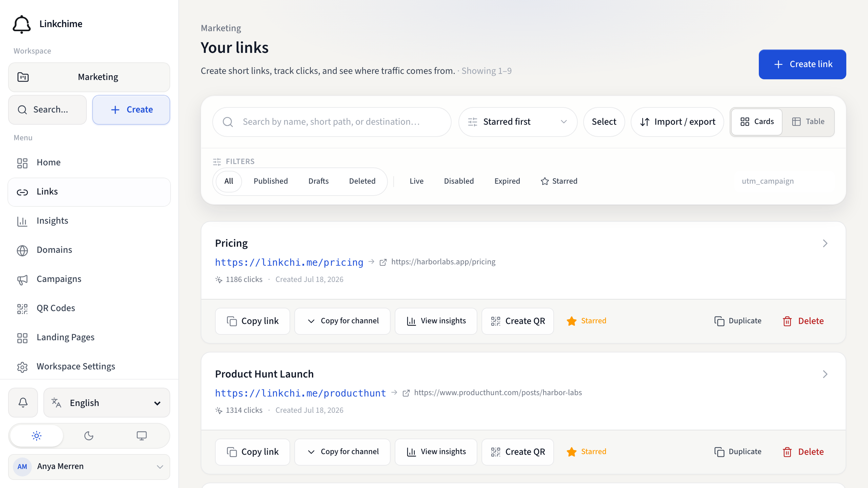The width and height of the screenshot is (868, 488).
Task: Unstar the Pricing link
Action: (x=586, y=321)
